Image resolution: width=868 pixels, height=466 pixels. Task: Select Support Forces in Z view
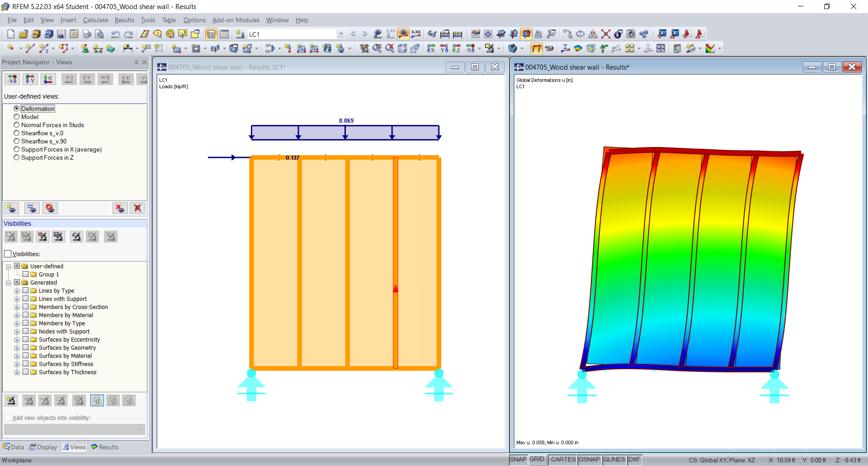pyautogui.click(x=44, y=157)
